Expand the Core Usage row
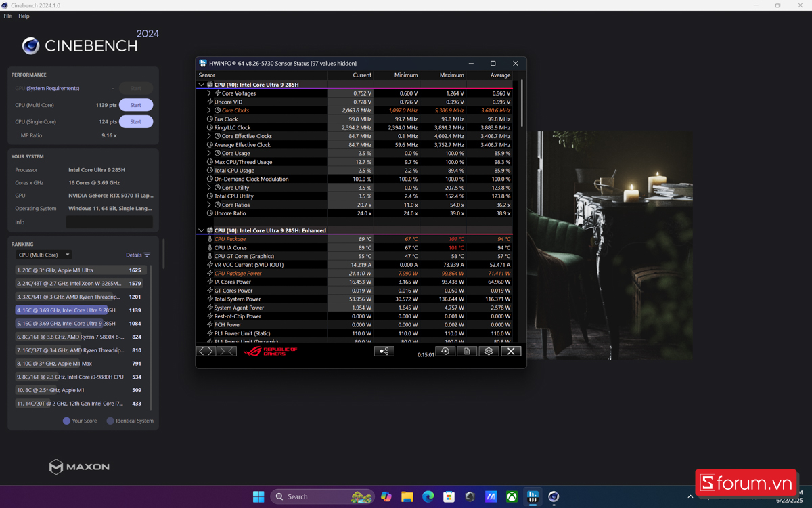 (x=209, y=153)
